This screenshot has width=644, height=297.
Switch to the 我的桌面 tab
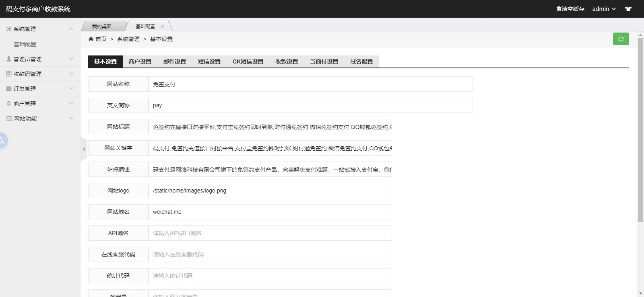pyautogui.click(x=102, y=26)
